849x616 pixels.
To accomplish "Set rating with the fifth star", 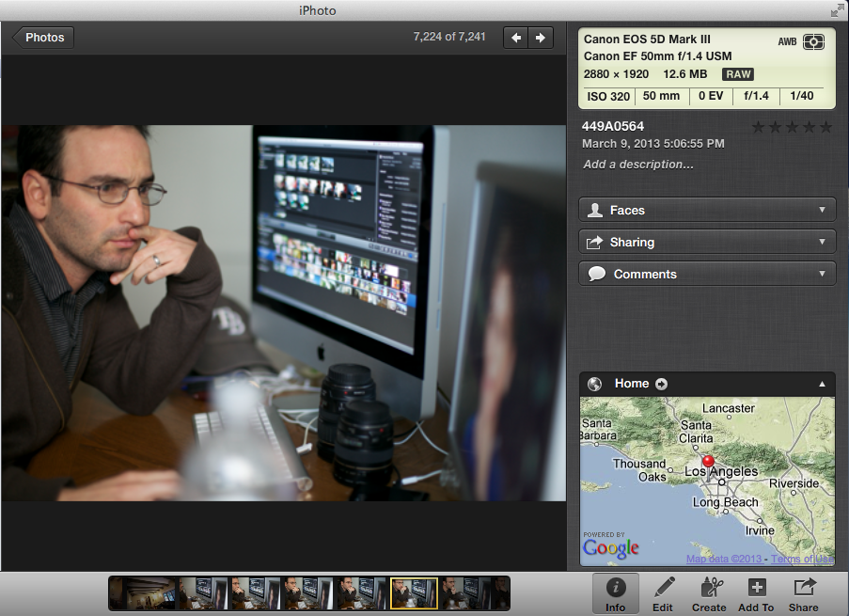I will pyautogui.click(x=825, y=127).
